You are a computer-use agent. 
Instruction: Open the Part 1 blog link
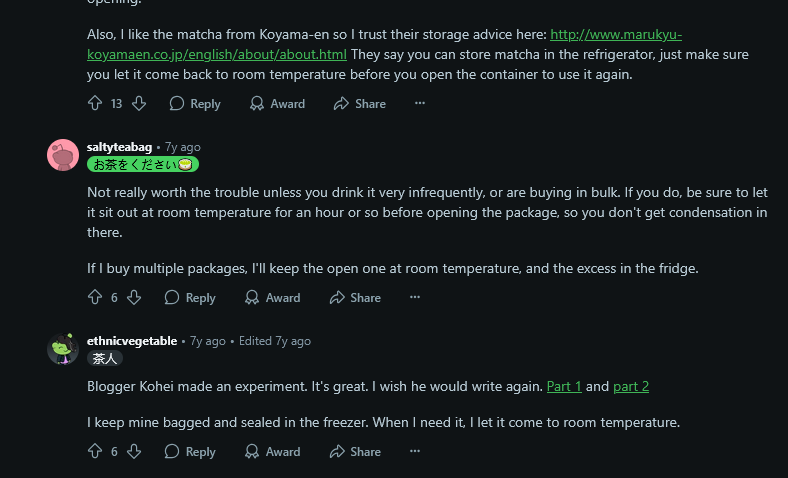(x=564, y=387)
